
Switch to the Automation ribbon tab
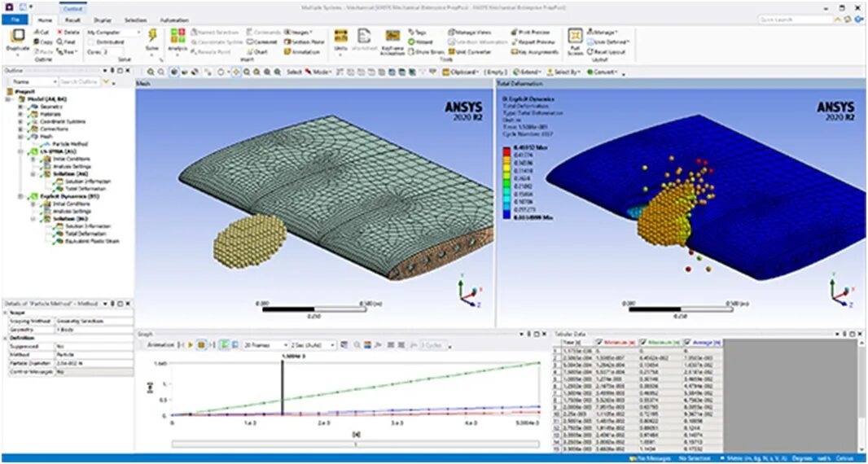coord(173,20)
